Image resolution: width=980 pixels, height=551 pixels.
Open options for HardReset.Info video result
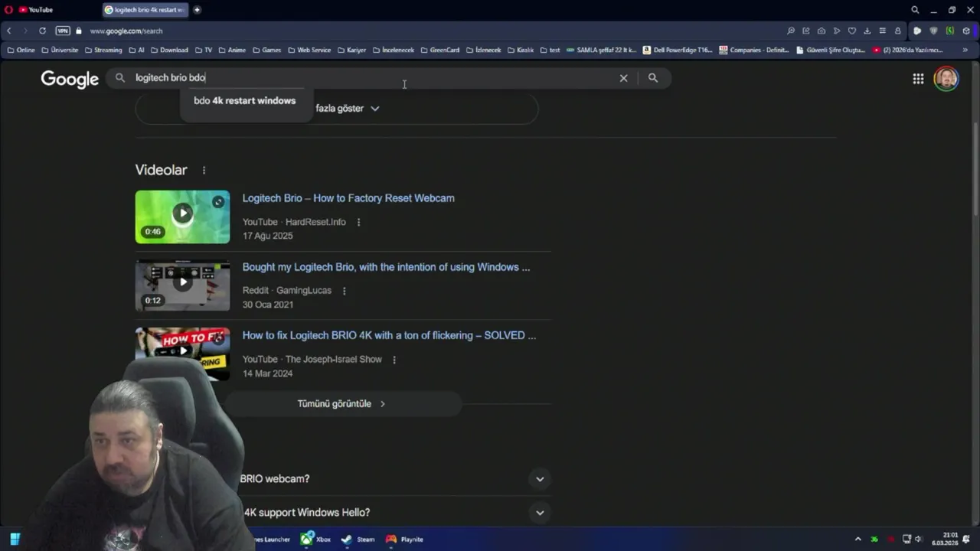(358, 222)
